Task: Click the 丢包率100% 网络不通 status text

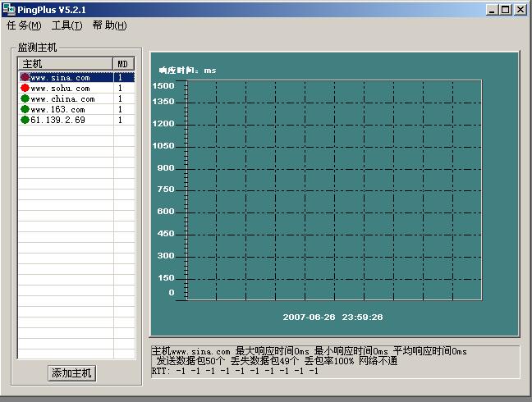Action: [x=351, y=361]
